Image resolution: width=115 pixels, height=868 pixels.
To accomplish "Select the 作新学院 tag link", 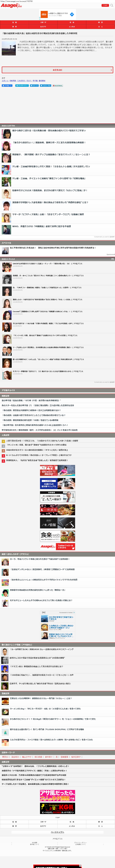I will 13,81.
